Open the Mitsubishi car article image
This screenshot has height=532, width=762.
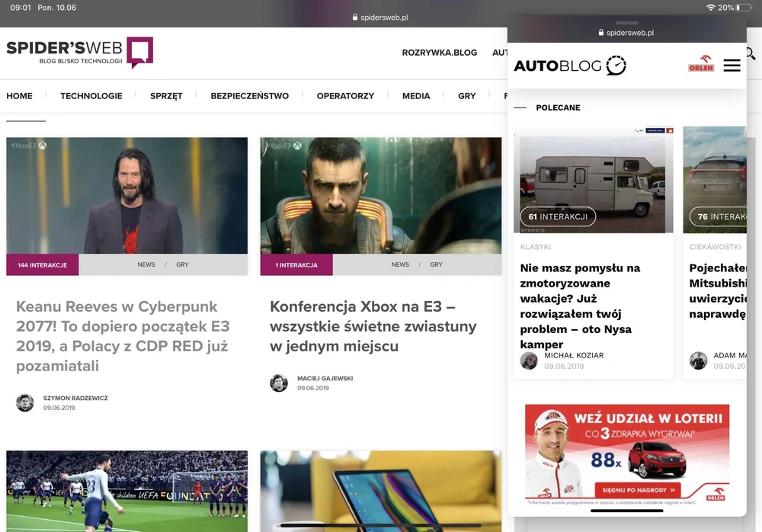(715, 180)
